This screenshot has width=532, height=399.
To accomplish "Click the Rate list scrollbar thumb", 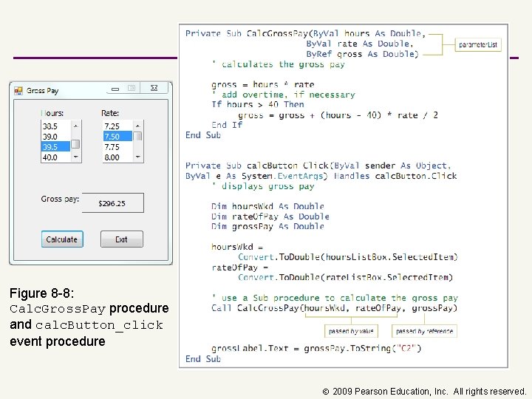I will coord(137,137).
